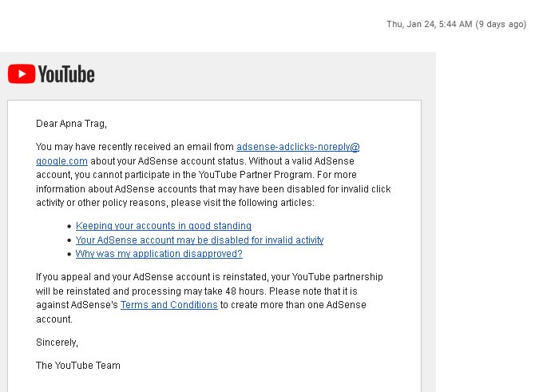Image resolution: width=539 pixels, height=392 pixels.
Task: Click the greeting 'Dear Apna Trag,'
Action: (72, 124)
